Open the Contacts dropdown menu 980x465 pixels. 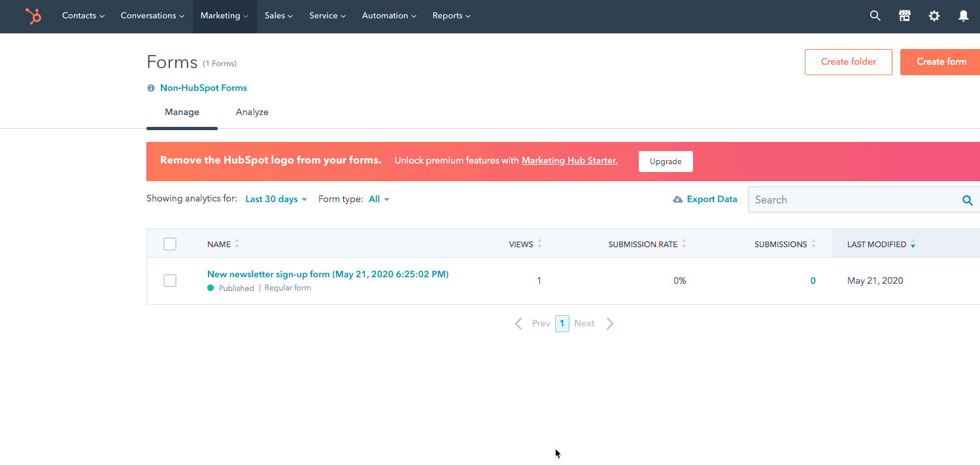point(83,16)
